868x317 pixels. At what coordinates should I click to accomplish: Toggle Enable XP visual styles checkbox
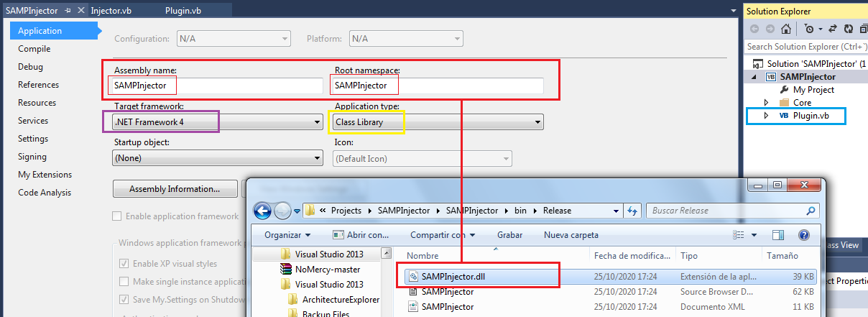(x=125, y=264)
